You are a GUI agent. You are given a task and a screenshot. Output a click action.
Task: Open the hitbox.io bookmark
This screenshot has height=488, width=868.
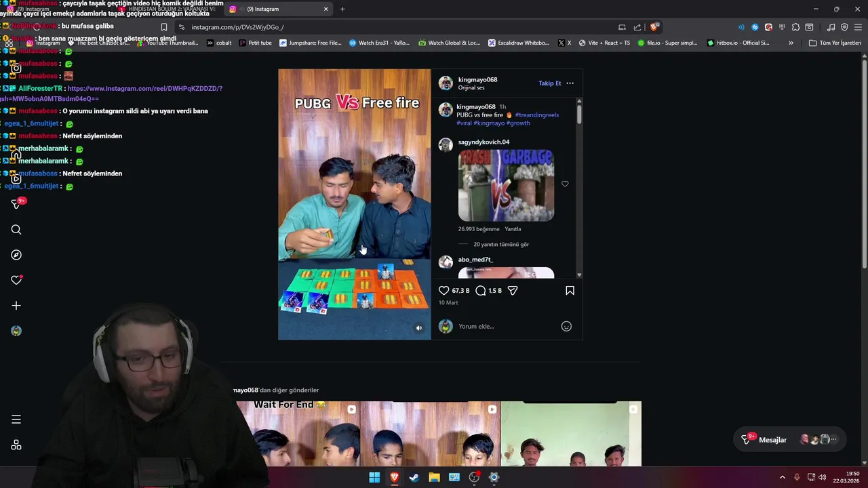tap(738, 43)
